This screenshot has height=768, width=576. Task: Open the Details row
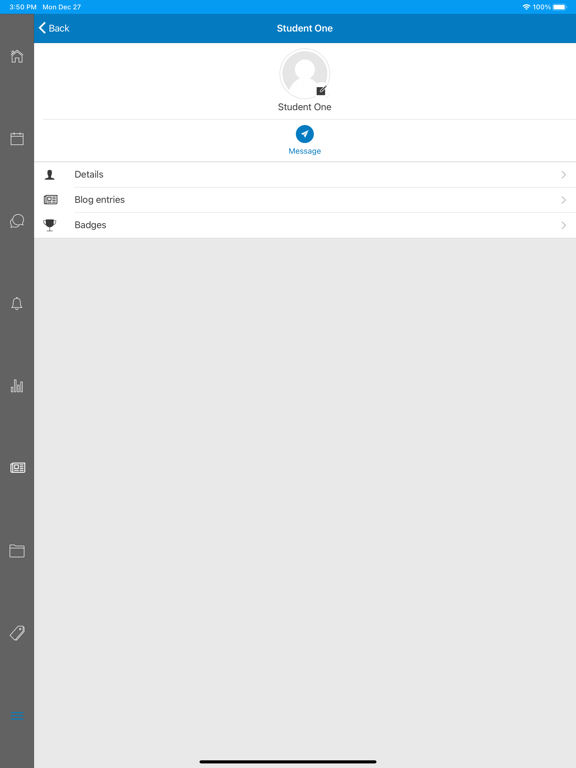305,174
